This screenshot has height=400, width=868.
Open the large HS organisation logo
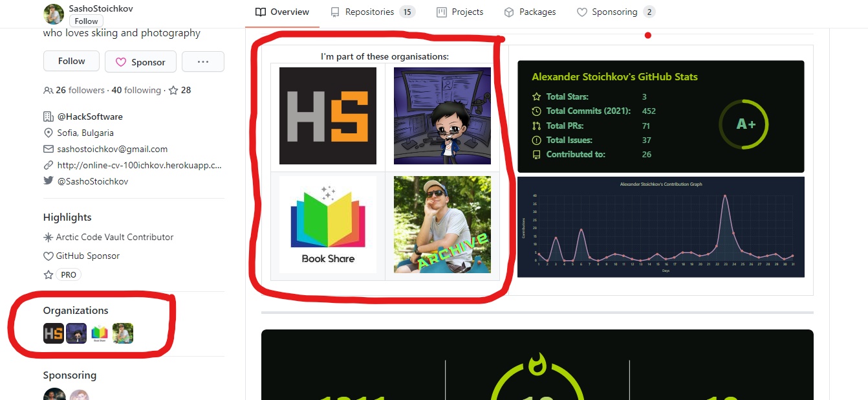coord(328,116)
